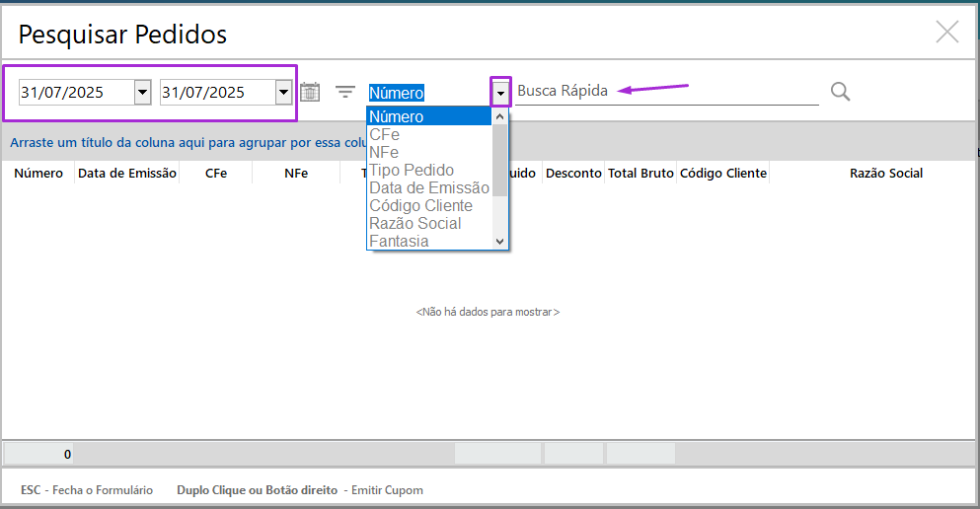This screenshot has height=509, width=980.
Task: Select Razão Social in dropdown list
Action: (415, 223)
